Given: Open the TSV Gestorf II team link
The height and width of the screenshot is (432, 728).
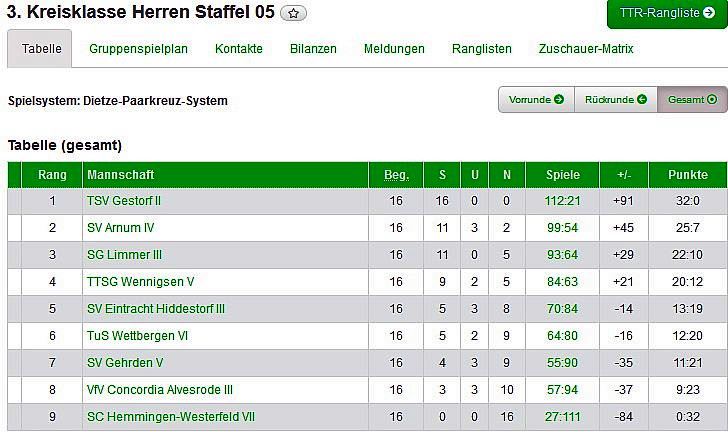Looking at the screenshot, I should pyautogui.click(x=124, y=201).
